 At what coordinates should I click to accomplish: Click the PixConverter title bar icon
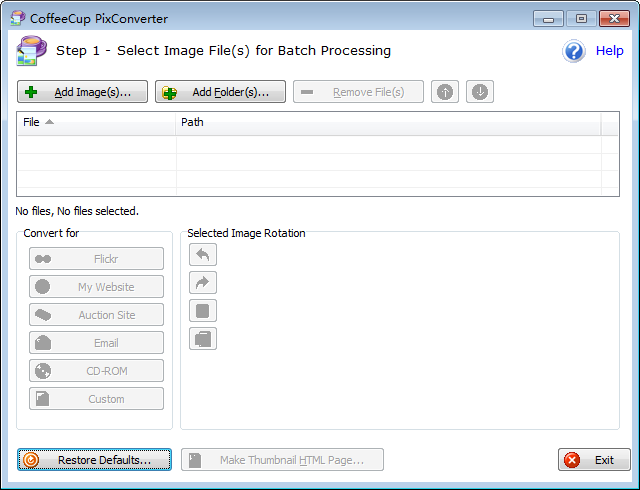coord(18,18)
